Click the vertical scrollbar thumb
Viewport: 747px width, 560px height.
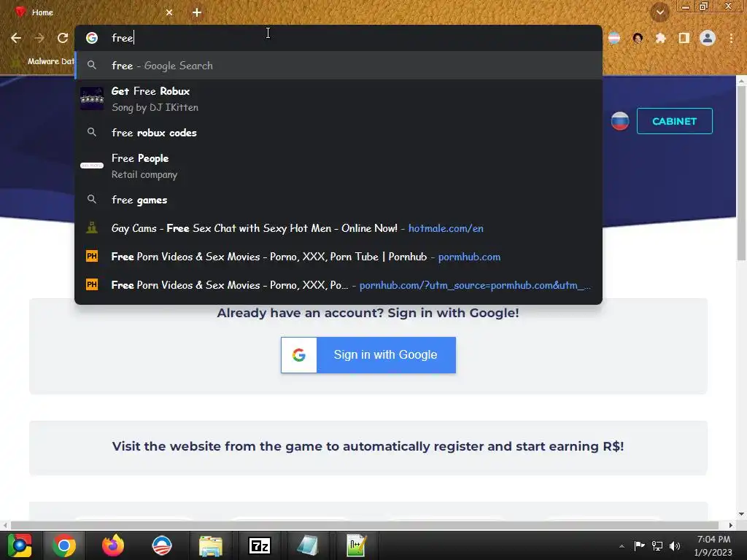click(741, 174)
